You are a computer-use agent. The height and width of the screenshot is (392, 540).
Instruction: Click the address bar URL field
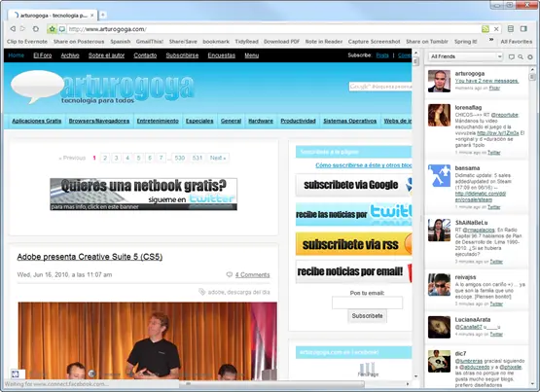point(273,29)
